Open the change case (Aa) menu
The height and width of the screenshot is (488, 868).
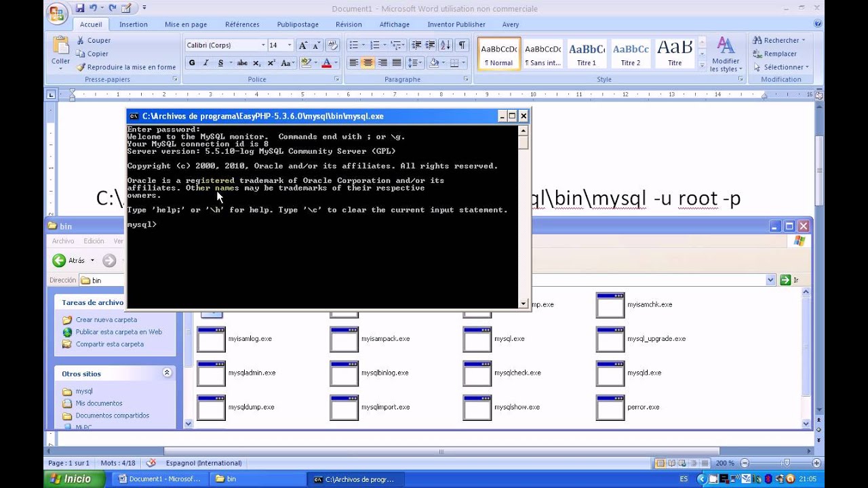pyautogui.click(x=288, y=63)
